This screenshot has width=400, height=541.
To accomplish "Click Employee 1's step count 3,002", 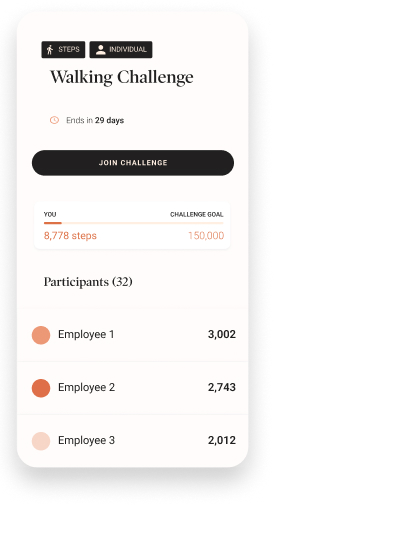I will (222, 334).
